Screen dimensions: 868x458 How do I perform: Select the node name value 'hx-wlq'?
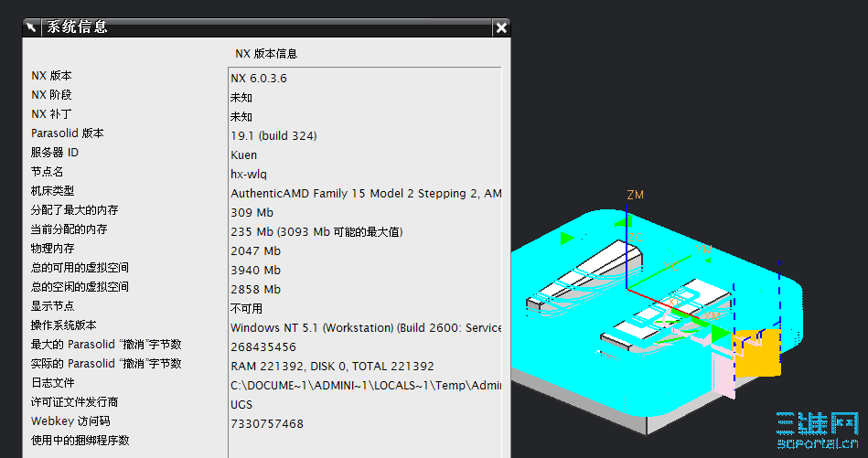(249, 175)
